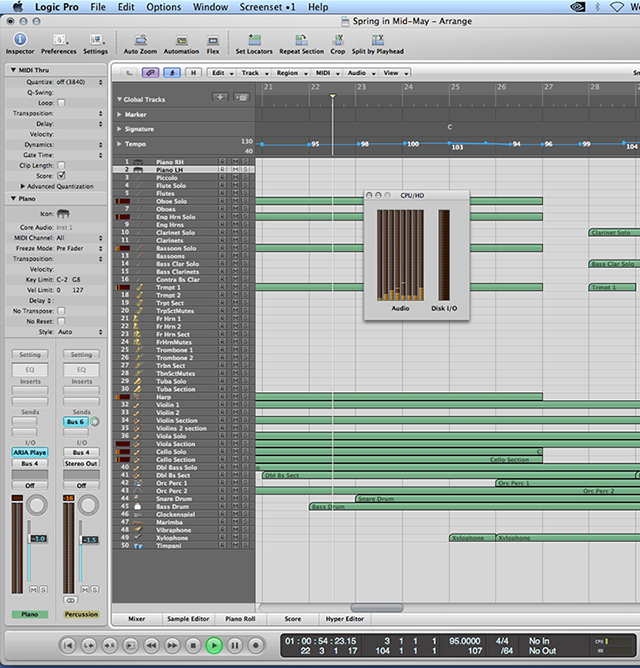Image resolution: width=640 pixels, height=668 pixels.
Task: Toggle the blue Catch playhead button
Action: [x=172, y=73]
